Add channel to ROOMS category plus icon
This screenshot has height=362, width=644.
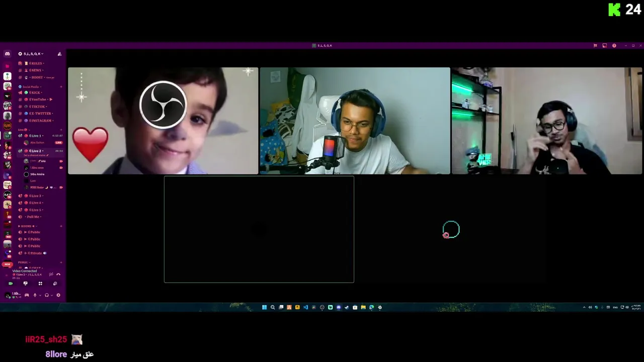pyautogui.click(x=61, y=226)
